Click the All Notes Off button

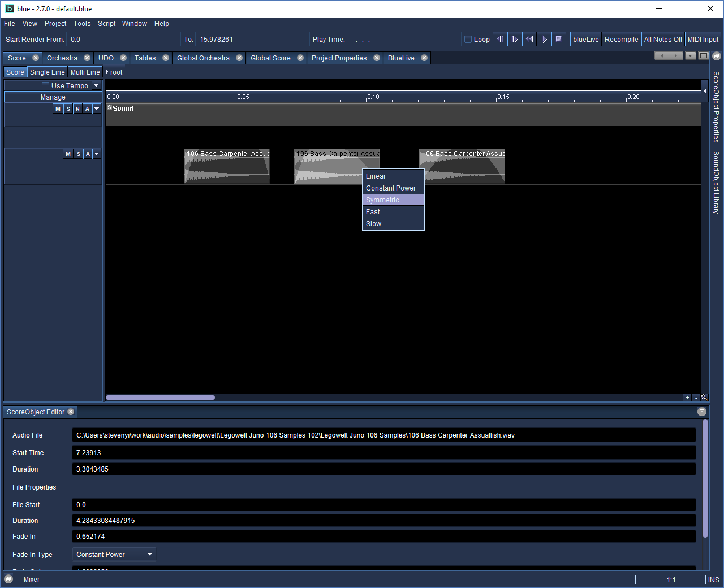point(663,40)
